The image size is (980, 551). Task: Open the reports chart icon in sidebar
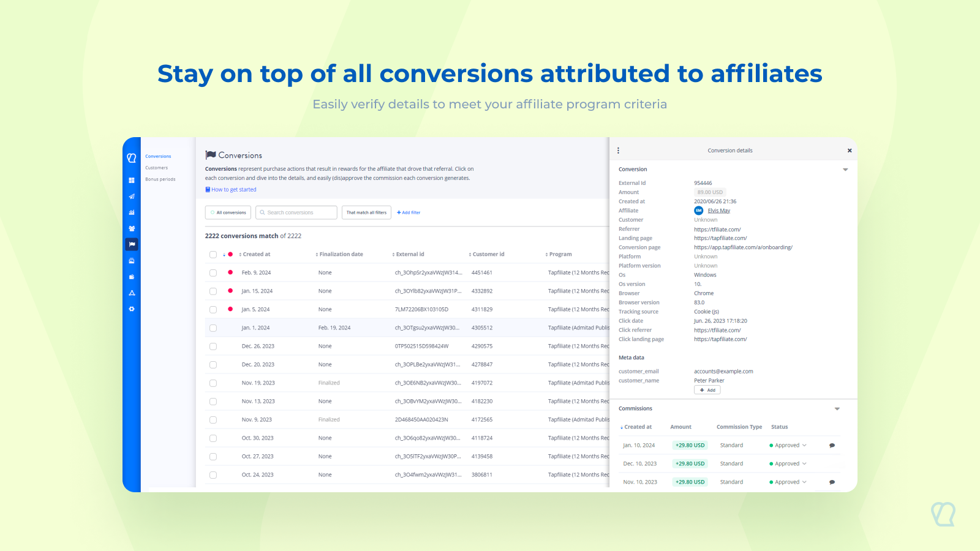[x=132, y=212]
